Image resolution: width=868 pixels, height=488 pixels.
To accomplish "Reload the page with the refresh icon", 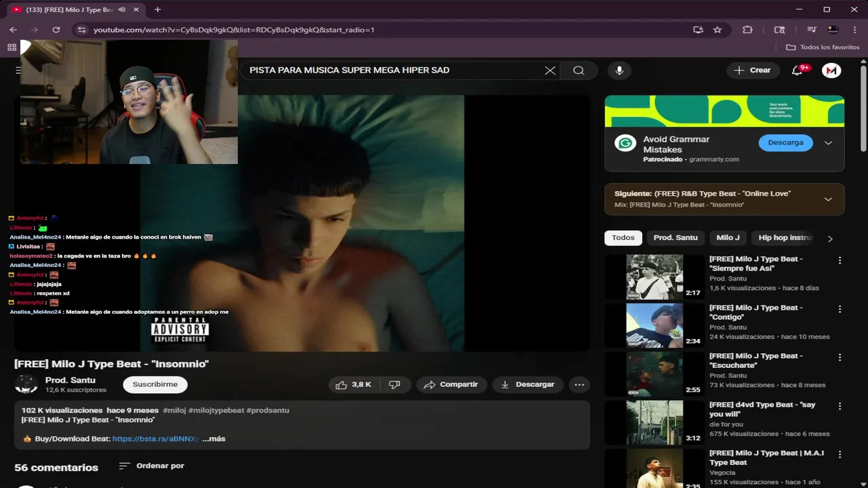I will tap(56, 30).
